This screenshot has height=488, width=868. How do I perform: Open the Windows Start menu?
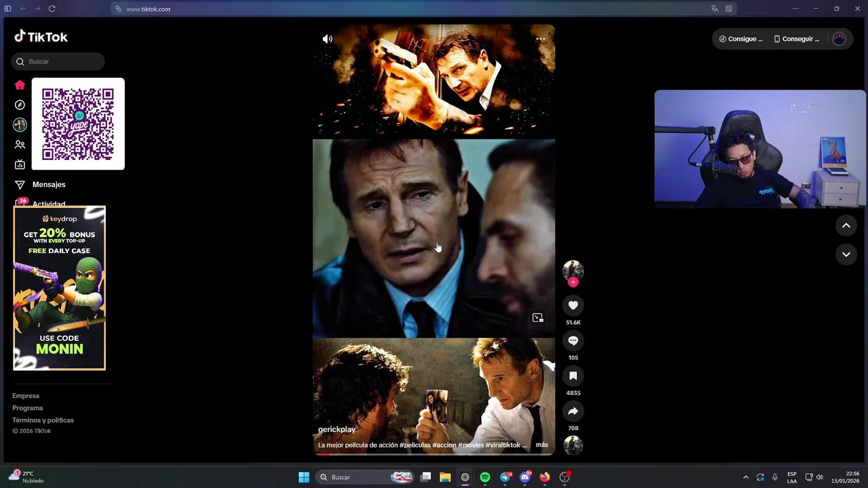304,477
